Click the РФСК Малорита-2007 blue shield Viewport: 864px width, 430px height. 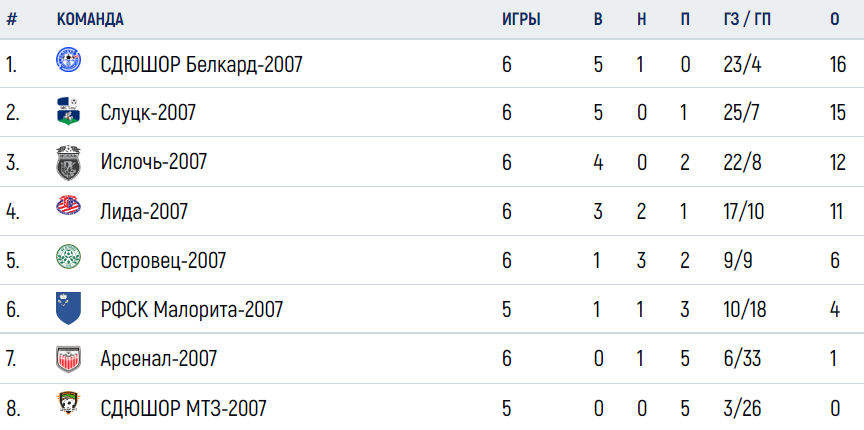click(x=68, y=308)
